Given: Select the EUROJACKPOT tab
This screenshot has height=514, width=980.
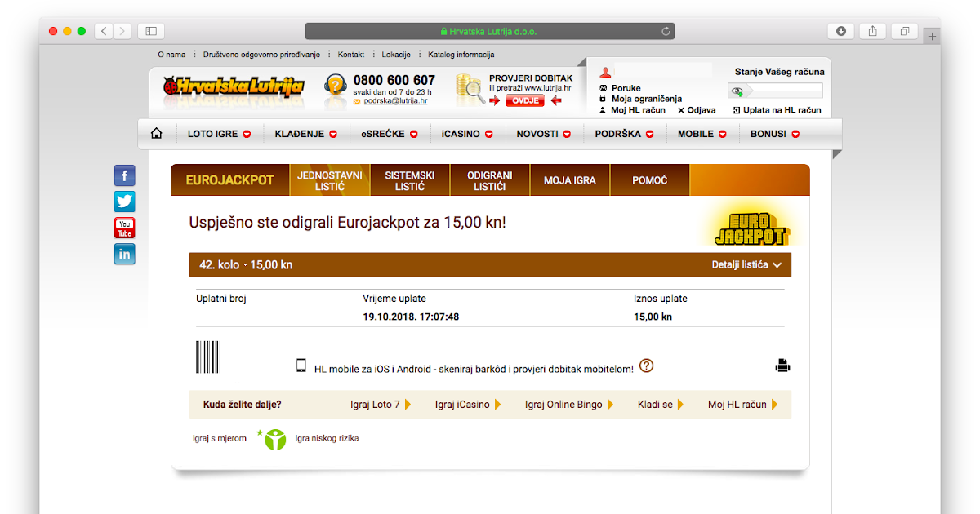Looking at the screenshot, I should pyautogui.click(x=230, y=180).
